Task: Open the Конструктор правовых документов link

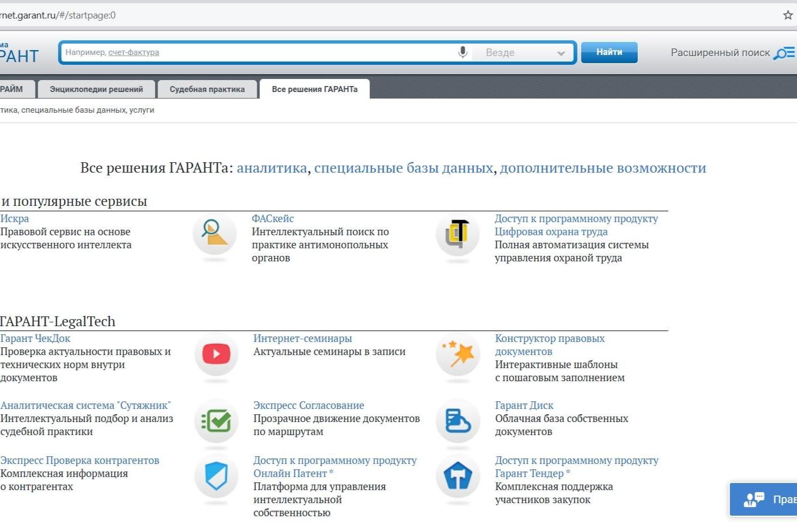Action: 550,345
